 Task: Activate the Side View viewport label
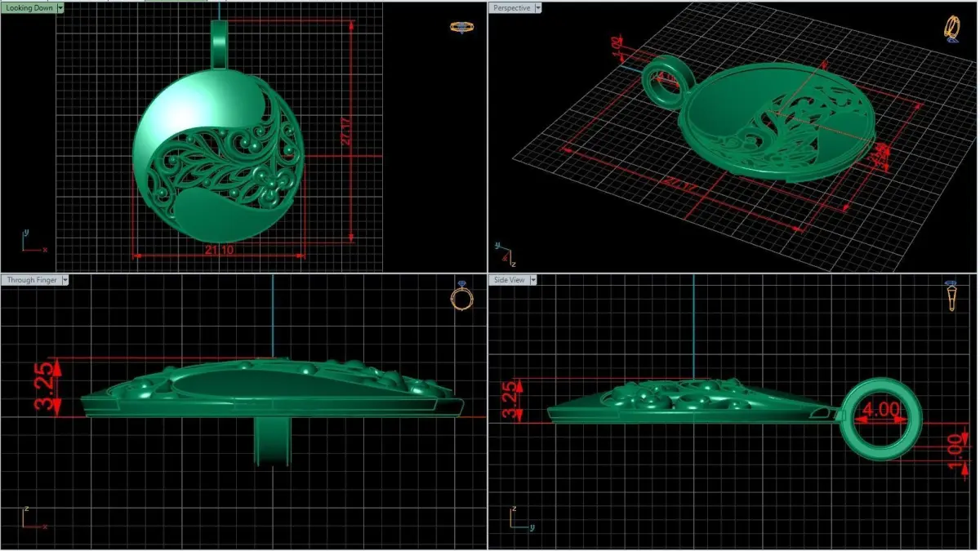[510, 280]
